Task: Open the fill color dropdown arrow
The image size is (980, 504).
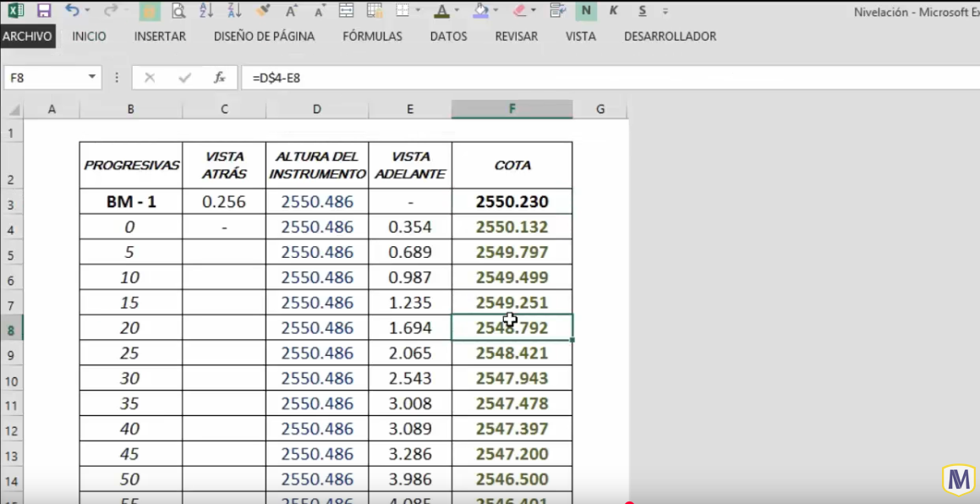Action: coord(495,11)
